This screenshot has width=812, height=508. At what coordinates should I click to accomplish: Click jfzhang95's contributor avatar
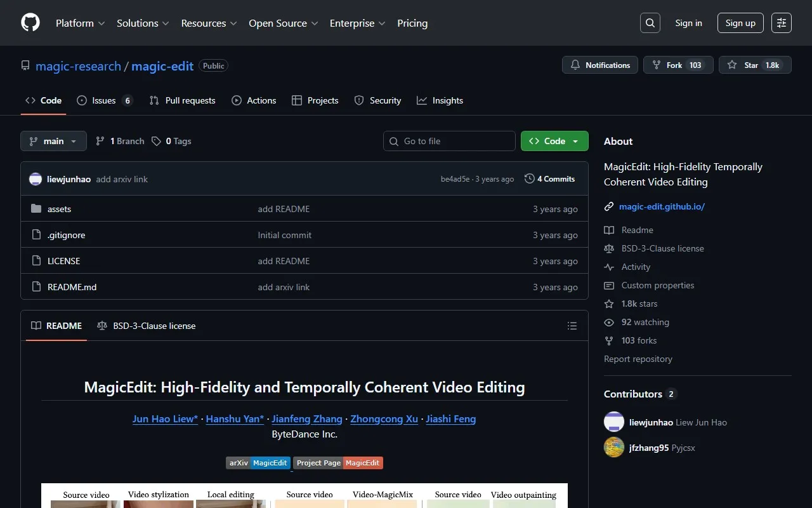[614, 448]
